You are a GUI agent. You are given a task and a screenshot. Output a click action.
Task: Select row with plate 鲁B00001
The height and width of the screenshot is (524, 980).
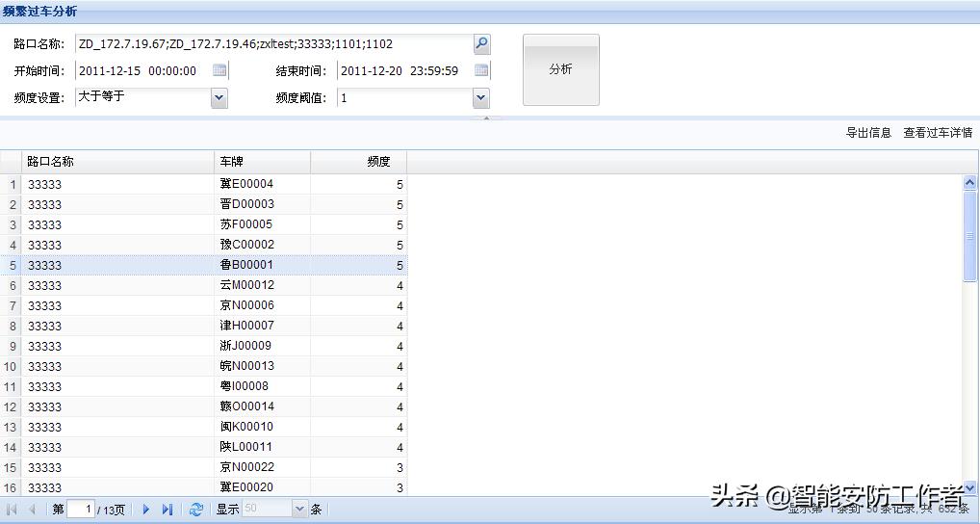(204, 265)
